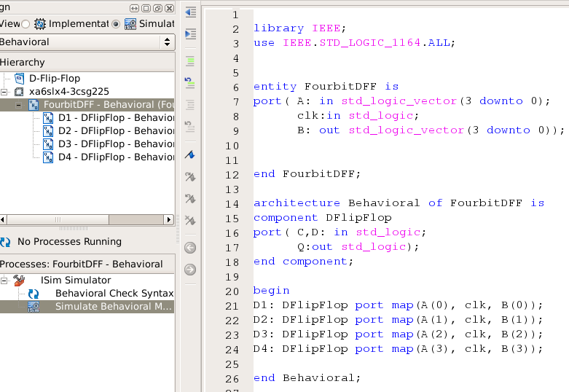
Task: Click the Behavioral Check Syntax process icon
Action: [34, 294]
